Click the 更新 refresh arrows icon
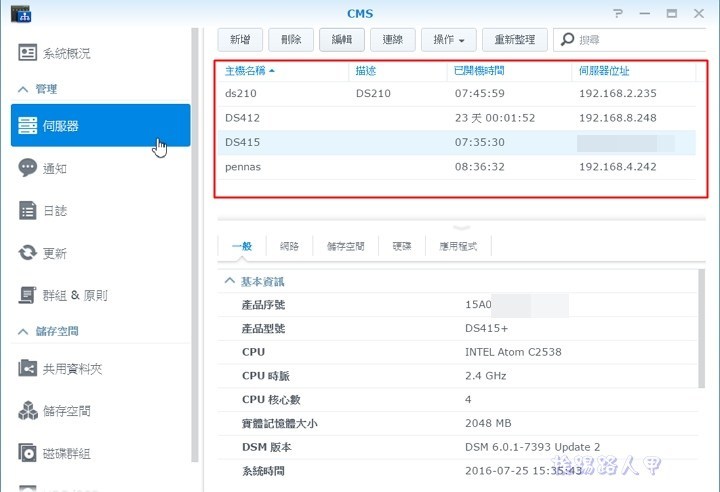This screenshot has width=720, height=492. [x=28, y=253]
